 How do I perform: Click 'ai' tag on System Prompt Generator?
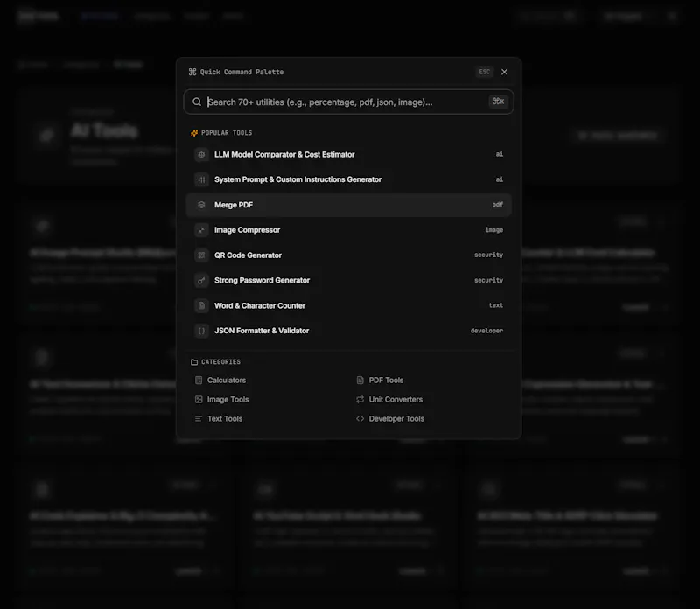click(499, 179)
